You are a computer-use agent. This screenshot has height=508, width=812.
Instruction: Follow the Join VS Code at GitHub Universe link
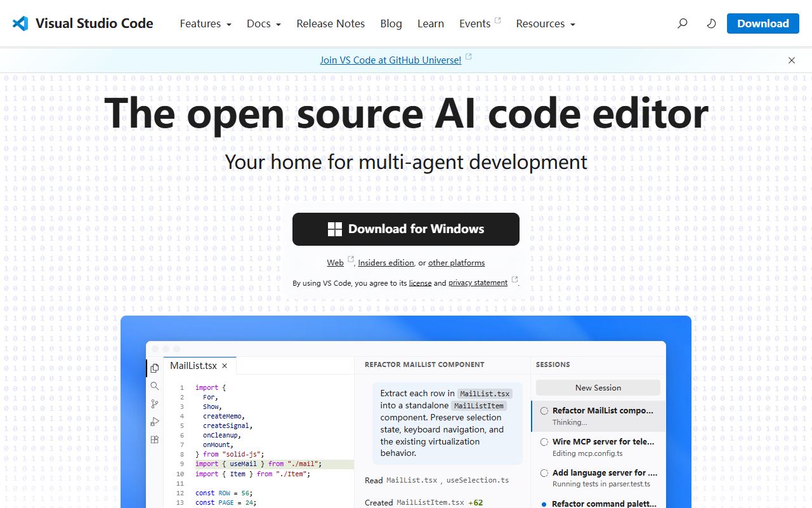click(x=391, y=60)
